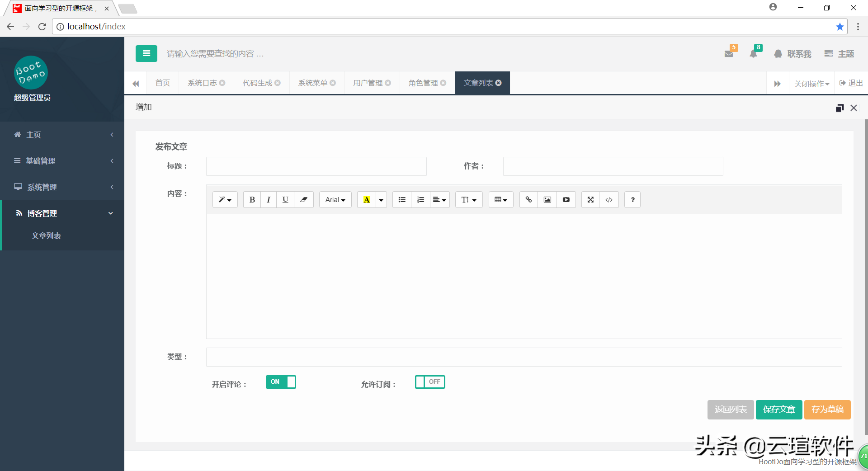
Task: Click the insert link icon
Action: pyautogui.click(x=528, y=200)
